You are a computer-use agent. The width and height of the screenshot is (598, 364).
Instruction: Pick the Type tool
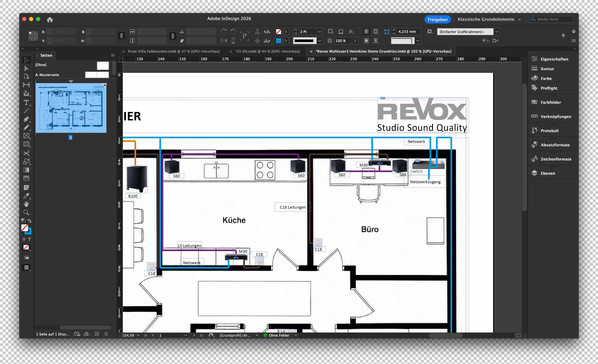tap(26, 102)
